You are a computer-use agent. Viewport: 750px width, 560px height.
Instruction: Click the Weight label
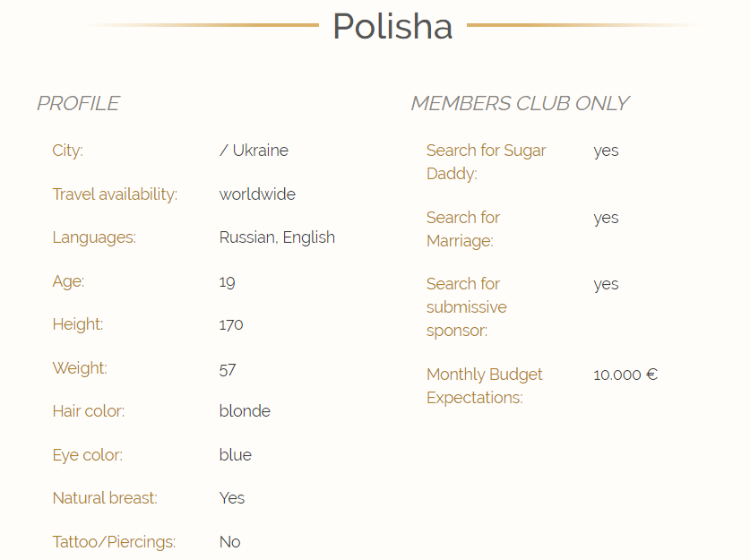(x=80, y=368)
